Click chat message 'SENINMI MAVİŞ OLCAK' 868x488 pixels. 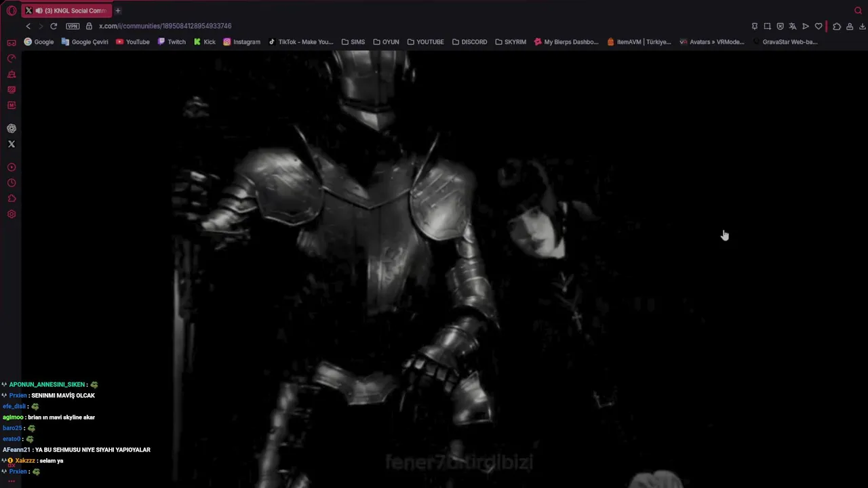[63, 396]
